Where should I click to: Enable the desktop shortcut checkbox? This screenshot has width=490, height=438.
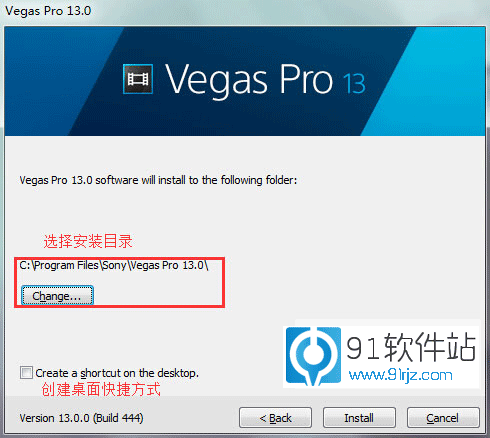26,373
